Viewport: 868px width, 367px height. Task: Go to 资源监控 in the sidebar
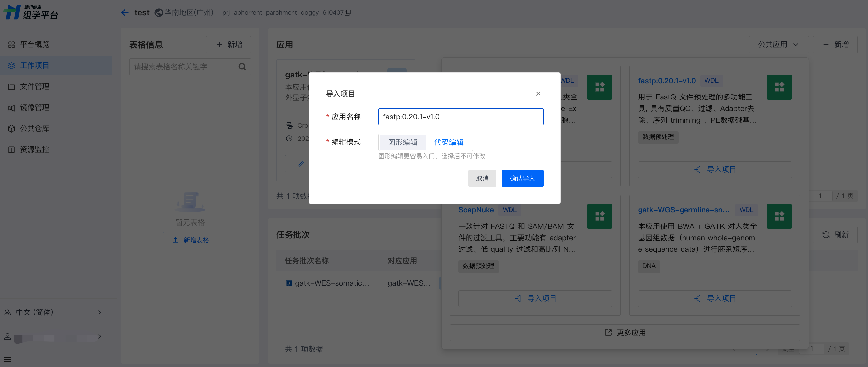pyautogui.click(x=34, y=149)
